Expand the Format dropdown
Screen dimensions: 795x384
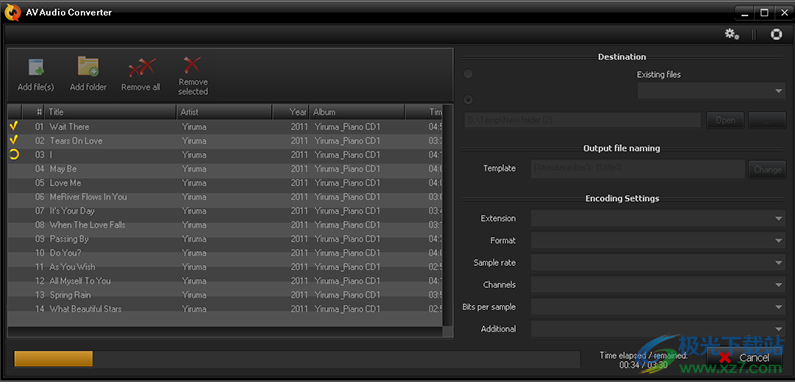[658, 240]
